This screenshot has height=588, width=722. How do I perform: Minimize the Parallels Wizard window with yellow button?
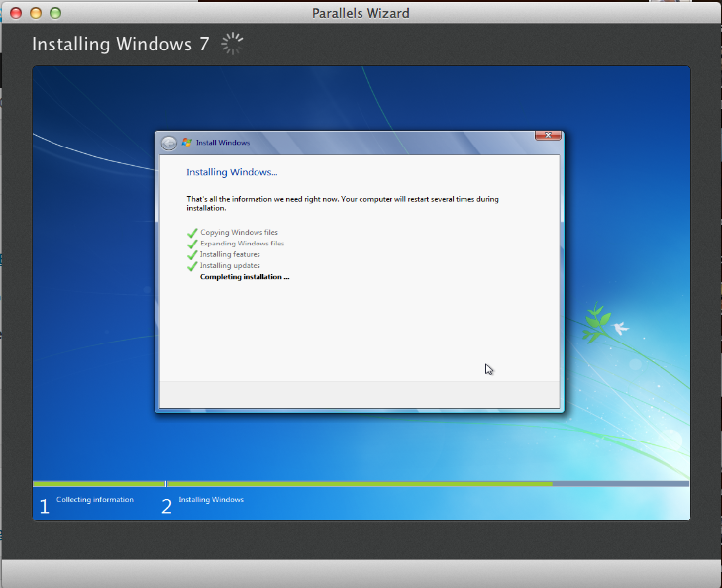pos(36,13)
